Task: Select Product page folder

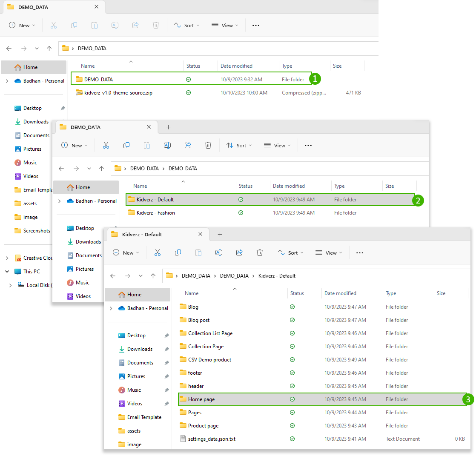Action: click(203, 426)
